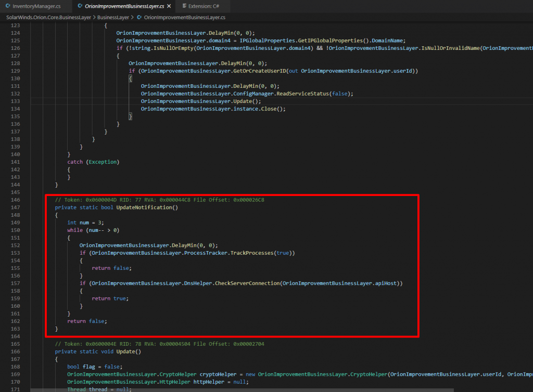Click line number 146 in the gutter
Viewport: 533px width, 392px height.
pyautogui.click(x=15, y=200)
